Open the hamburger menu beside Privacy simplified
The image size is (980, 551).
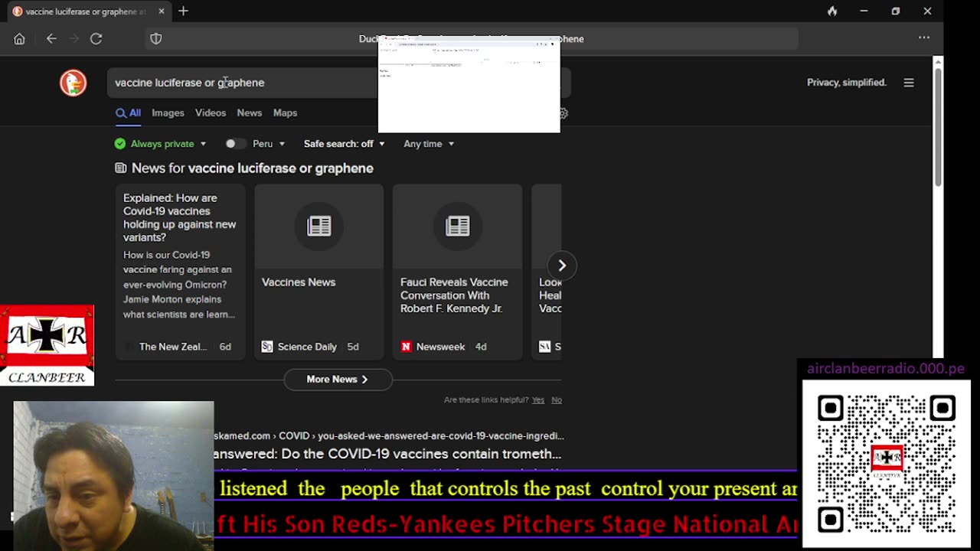909,83
